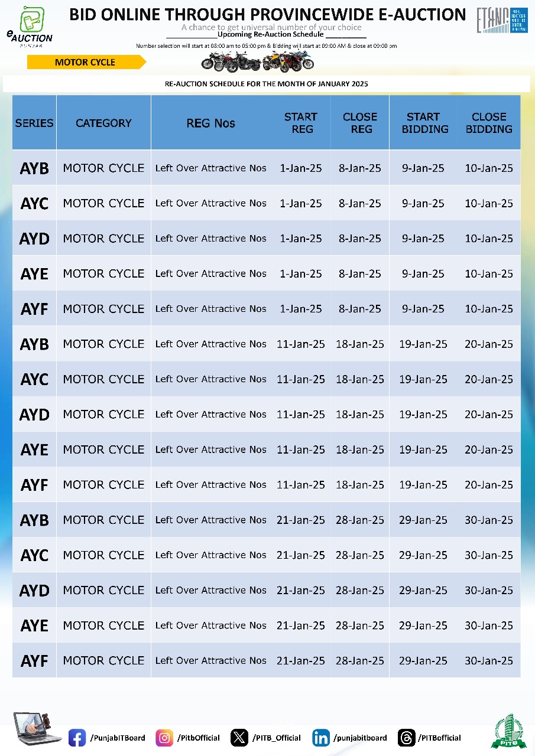Screen dimensions: 535x756
Task: Click the laptop with gavel icon
Action: pos(37,729)
